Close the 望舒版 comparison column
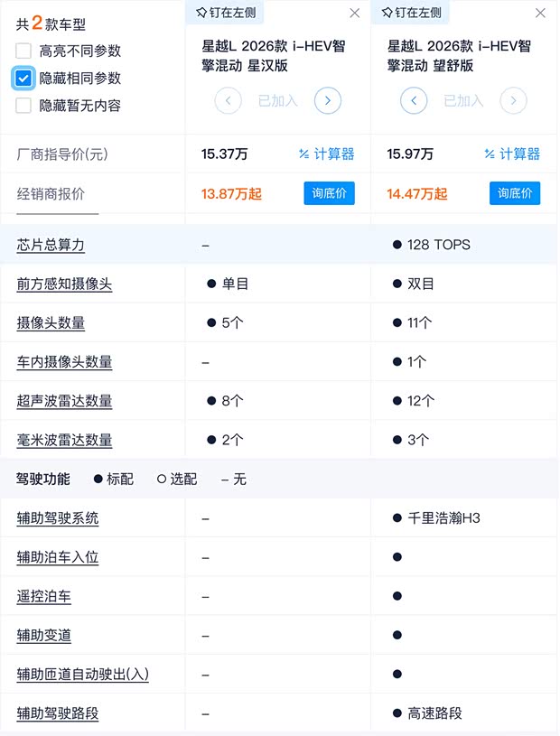The height and width of the screenshot is (736, 560). [x=540, y=14]
